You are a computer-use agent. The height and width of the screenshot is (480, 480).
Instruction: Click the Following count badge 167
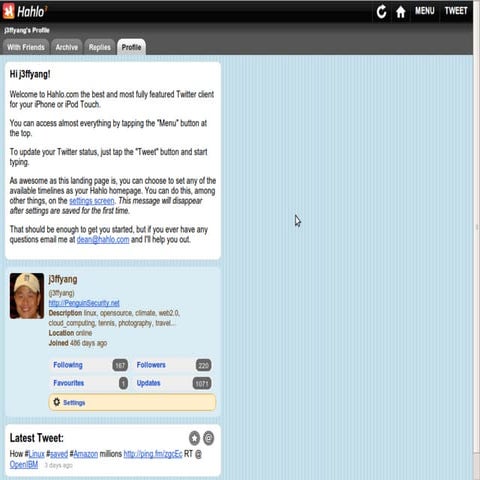click(x=120, y=365)
